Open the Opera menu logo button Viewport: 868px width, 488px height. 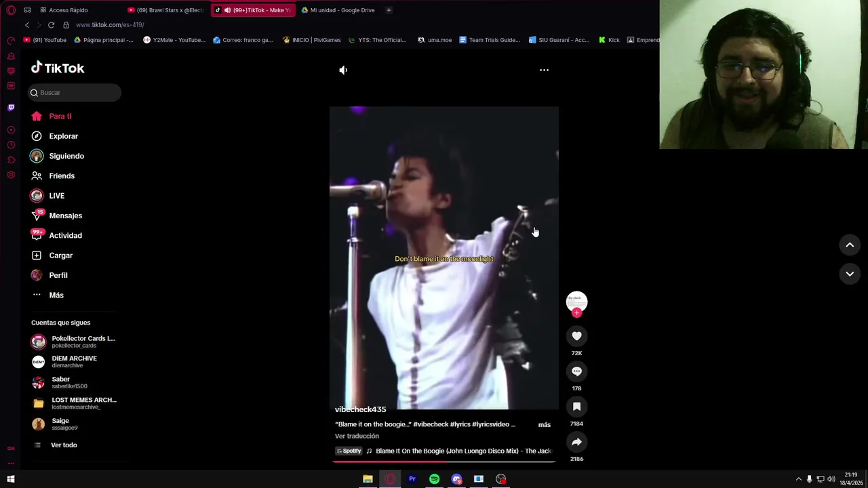(x=11, y=10)
